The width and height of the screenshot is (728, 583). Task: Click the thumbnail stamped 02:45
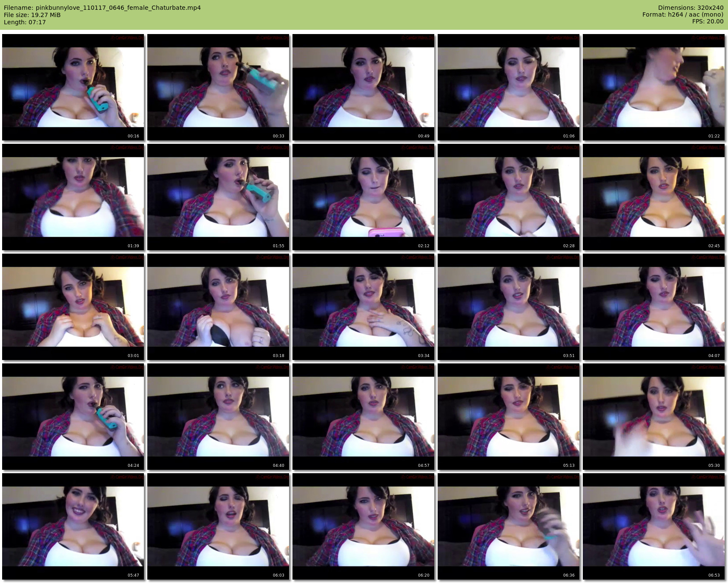pos(654,197)
